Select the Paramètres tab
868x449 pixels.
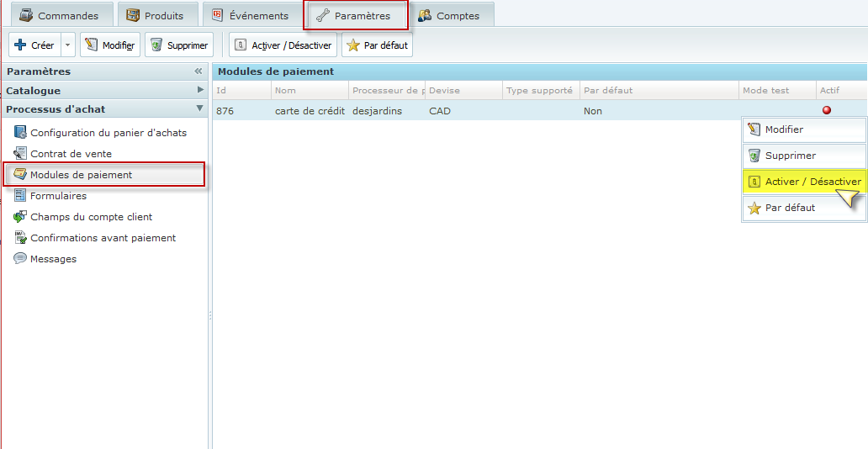[x=355, y=15]
